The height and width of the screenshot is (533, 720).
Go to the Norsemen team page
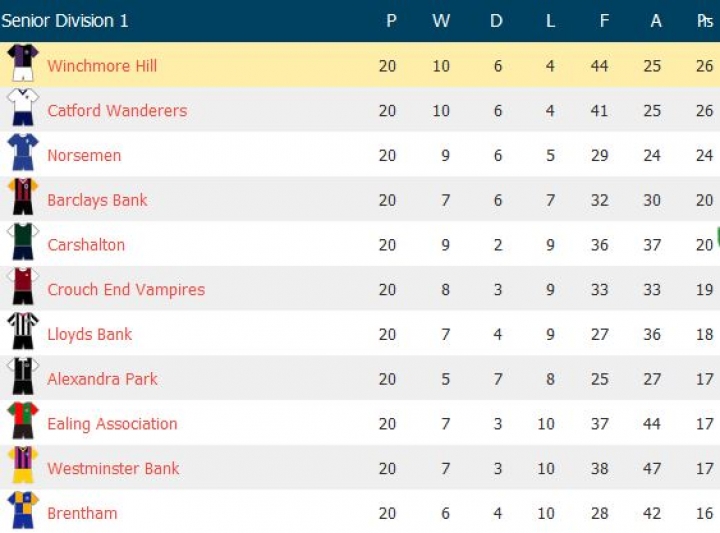pos(84,155)
